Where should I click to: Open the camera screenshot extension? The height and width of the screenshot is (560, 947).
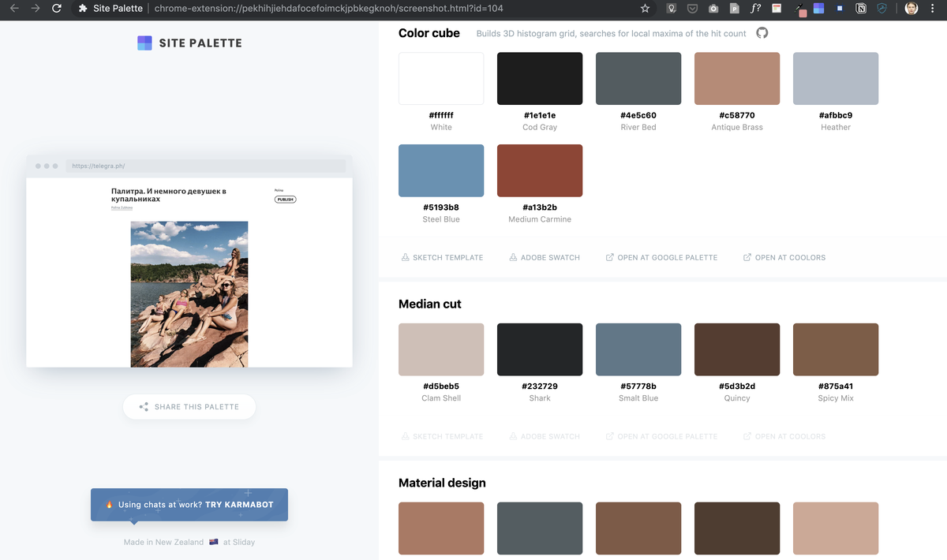pos(713,9)
